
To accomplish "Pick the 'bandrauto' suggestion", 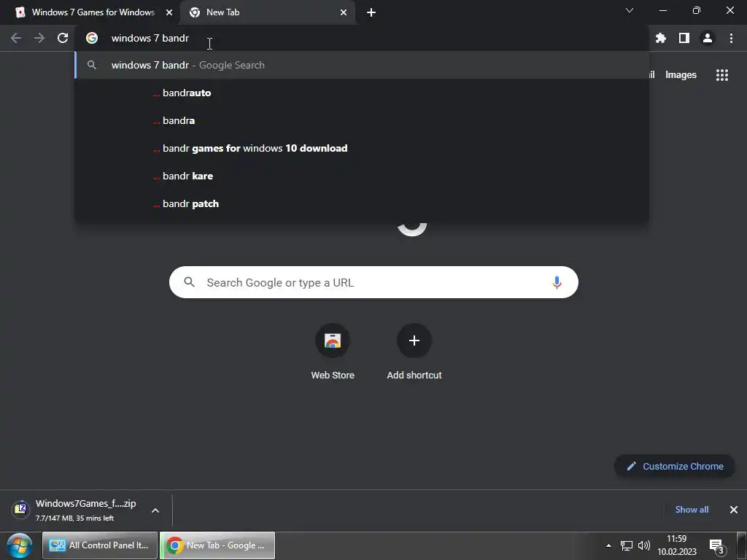I will pyautogui.click(x=362, y=93).
